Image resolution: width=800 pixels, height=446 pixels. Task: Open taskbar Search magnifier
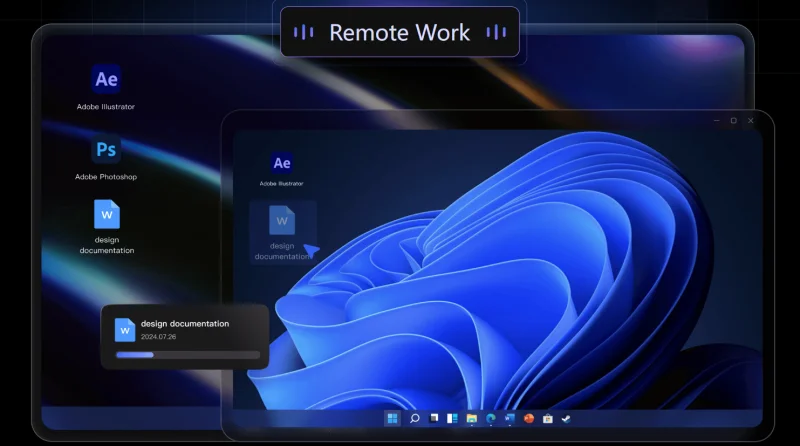[414, 418]
